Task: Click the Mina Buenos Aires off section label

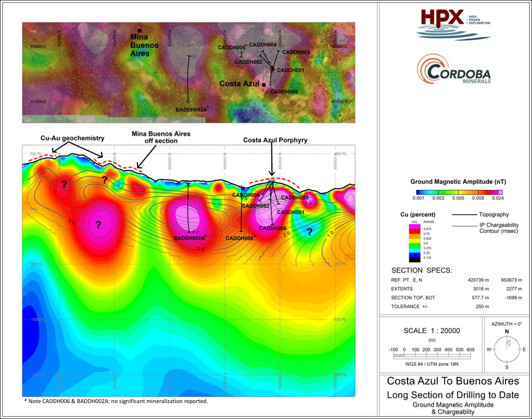Action: coord(160,138)
